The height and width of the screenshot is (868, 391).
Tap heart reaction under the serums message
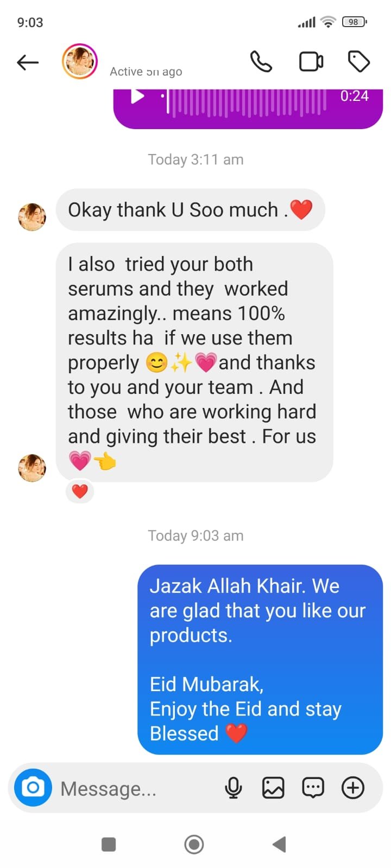pyautogui.click(x=80, y=492)
